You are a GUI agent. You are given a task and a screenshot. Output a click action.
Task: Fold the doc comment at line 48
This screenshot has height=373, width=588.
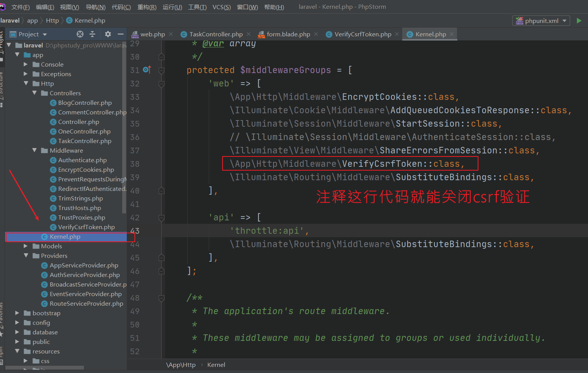(162, 298)
